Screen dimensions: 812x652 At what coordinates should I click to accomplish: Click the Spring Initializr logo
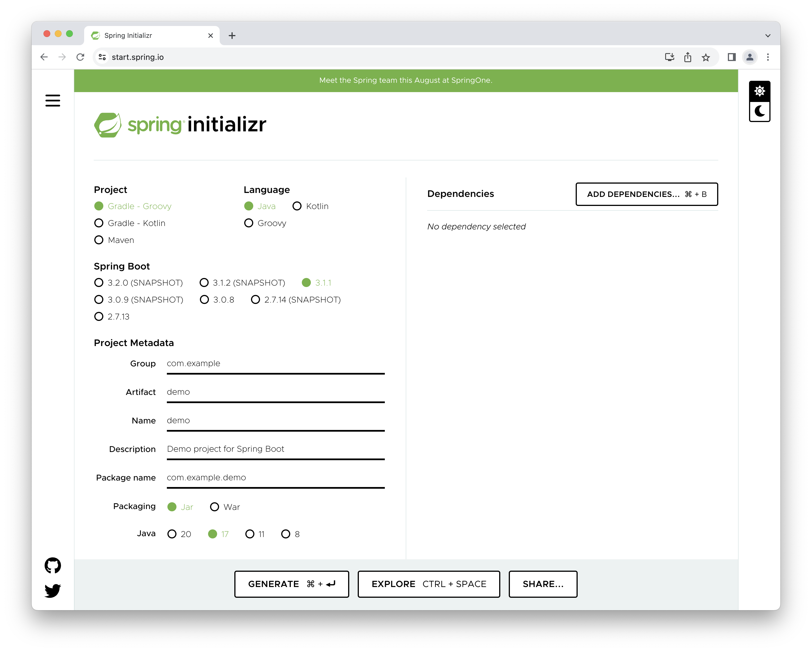pyautogui.click(x=180, y=125)
